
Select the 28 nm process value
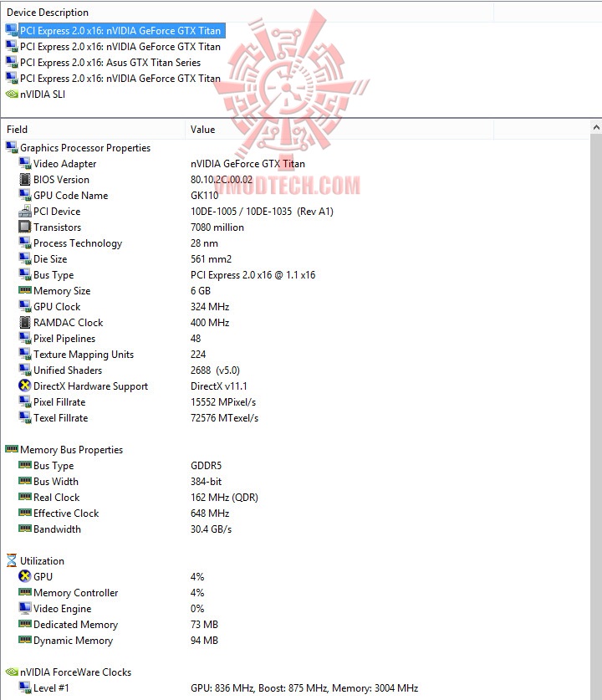(x=204, y=243)
